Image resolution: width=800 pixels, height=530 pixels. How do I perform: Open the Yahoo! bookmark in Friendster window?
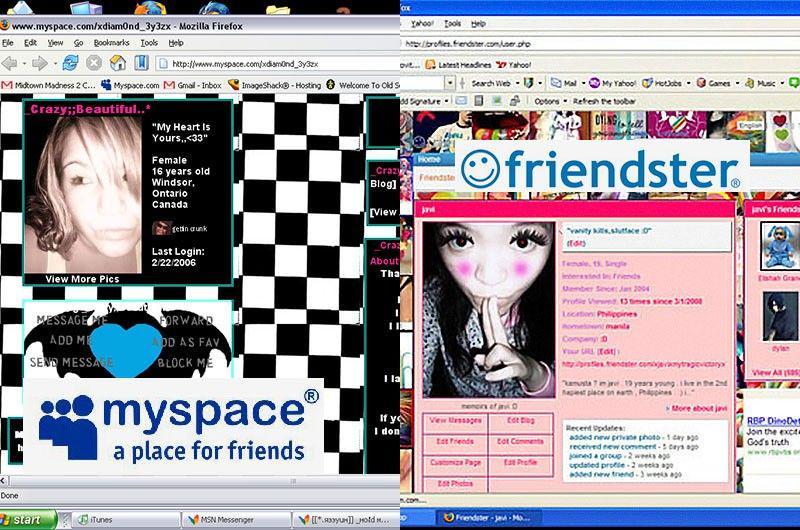click(x=514, y=65)
